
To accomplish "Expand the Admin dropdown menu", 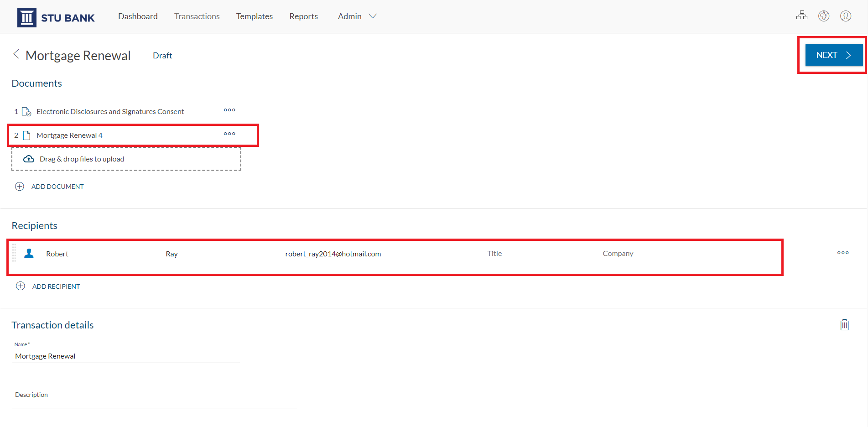I will pyautogui.click(x=357, y=16).
